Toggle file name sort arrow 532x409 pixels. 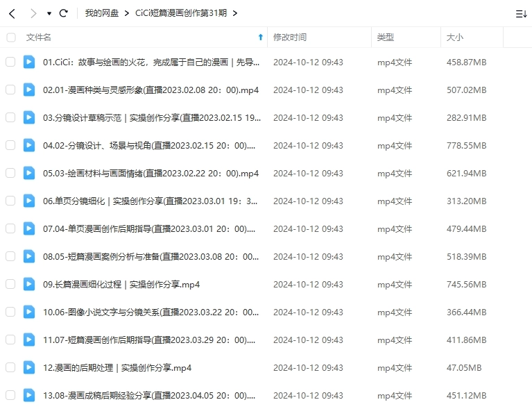[x=260, y=37]
